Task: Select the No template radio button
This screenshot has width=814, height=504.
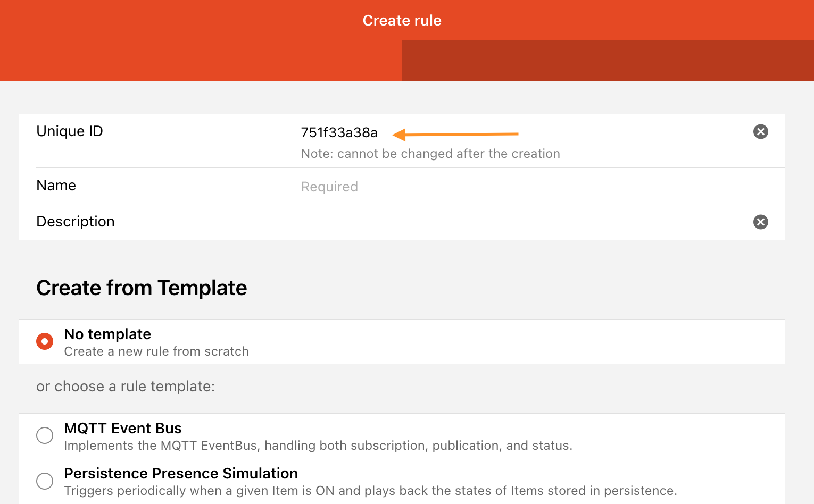Action: point(45,341)
